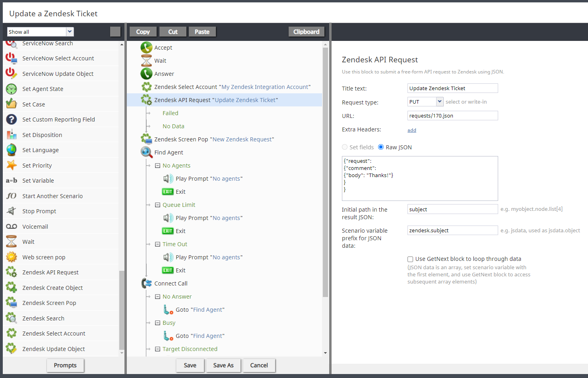Click the Find Agent magnifier icon
Viewport: 588px width, 378px height.
click(x=146, y=152)
